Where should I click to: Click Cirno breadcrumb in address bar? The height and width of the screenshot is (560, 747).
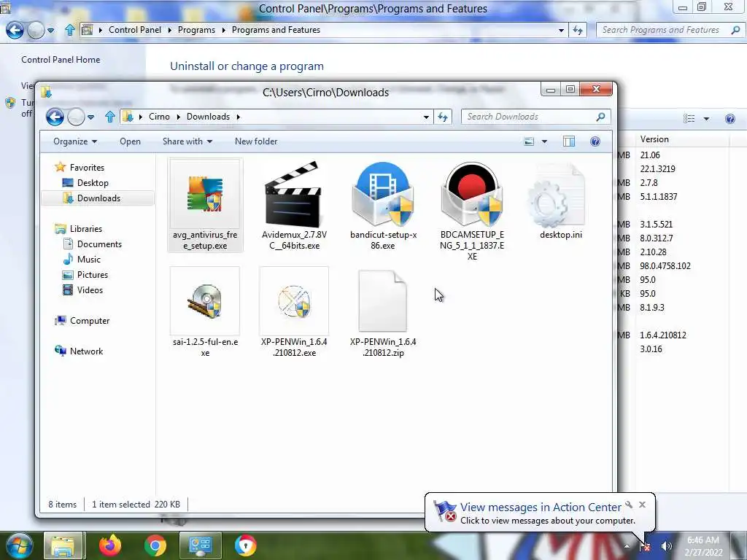[159, 117]
